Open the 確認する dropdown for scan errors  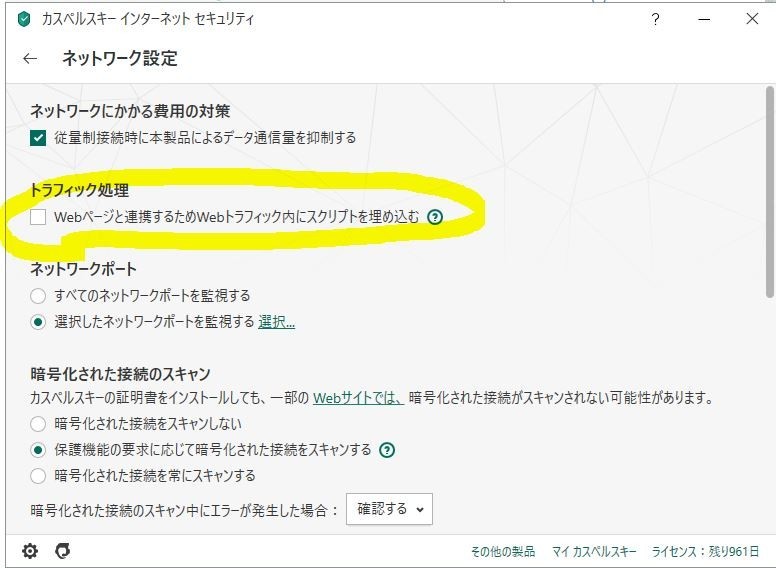pyautogui.click(x=389, y=509)
